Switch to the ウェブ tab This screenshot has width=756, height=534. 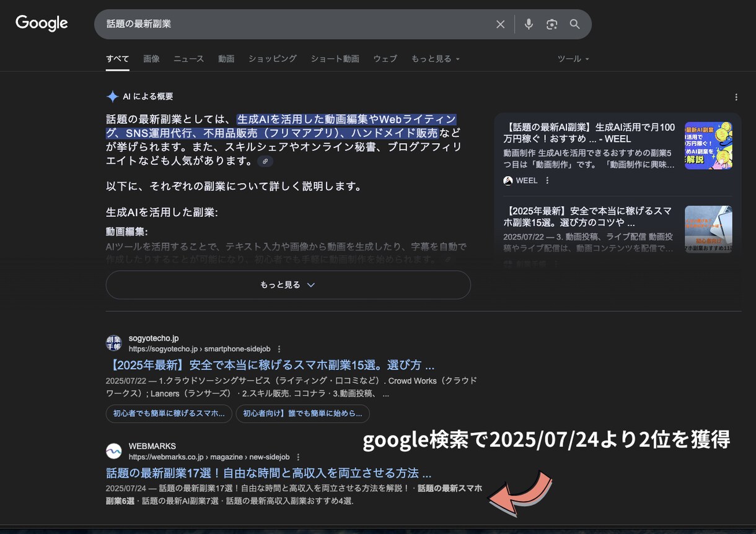[x=385, y=59]
